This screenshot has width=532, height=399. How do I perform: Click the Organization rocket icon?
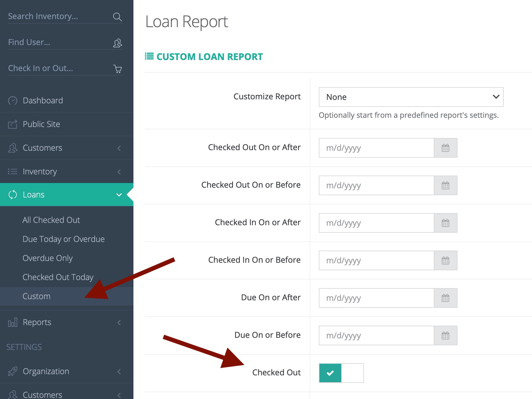(x=13, y=371)
